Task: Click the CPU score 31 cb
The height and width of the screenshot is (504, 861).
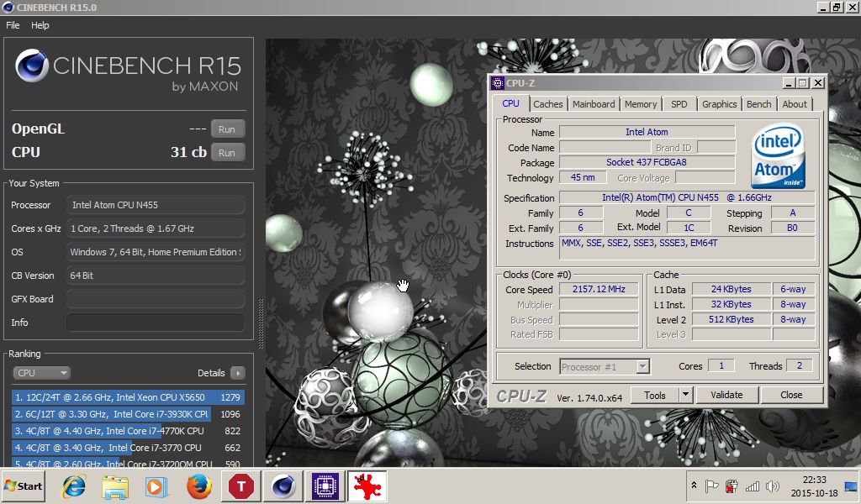Action: [x=188, y=152]
